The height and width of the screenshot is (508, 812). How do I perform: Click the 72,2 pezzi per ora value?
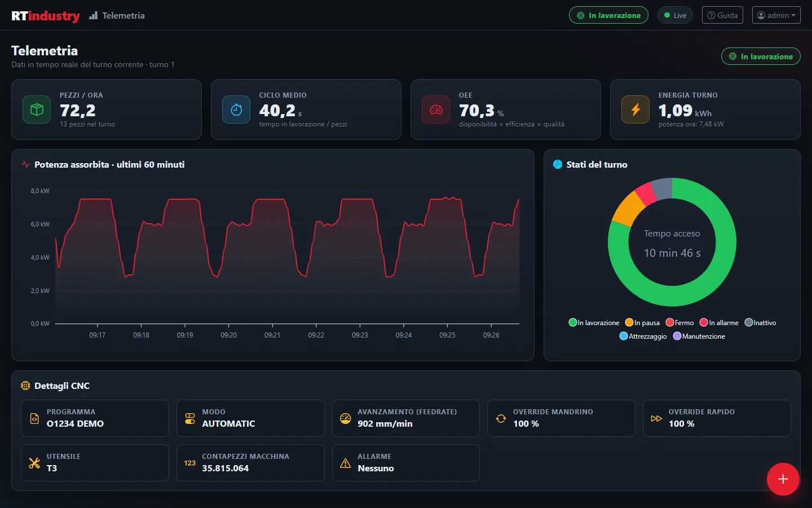(x=78, y=110)
